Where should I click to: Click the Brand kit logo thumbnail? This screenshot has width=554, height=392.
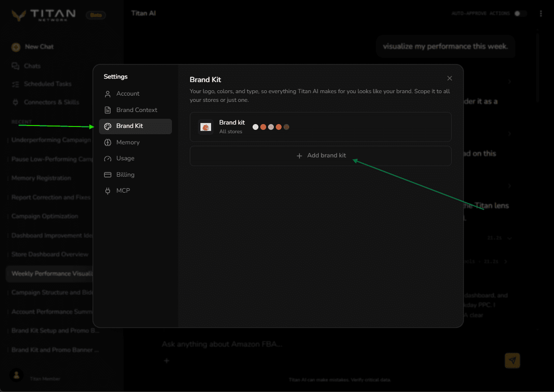click(x=206, y=127)
